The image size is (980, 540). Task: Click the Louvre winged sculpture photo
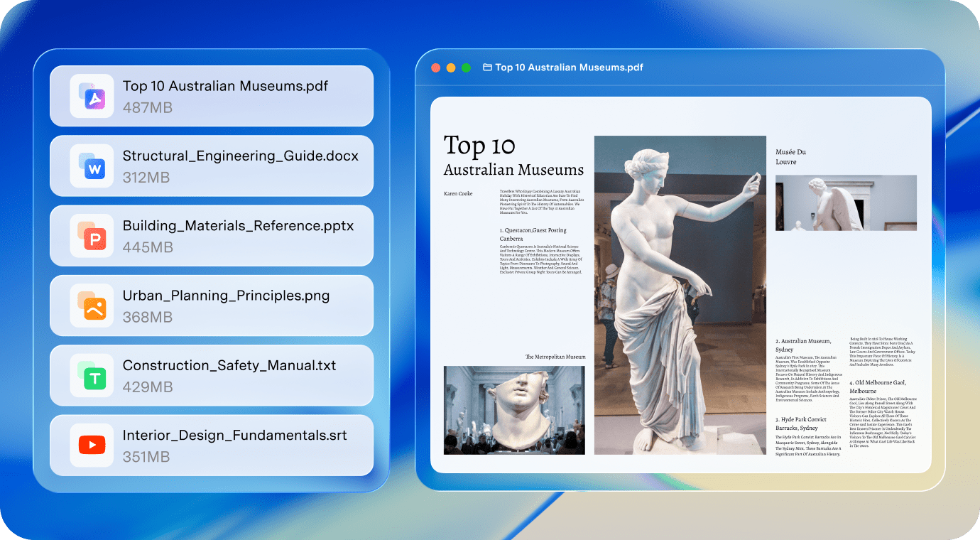coord(846,202)
